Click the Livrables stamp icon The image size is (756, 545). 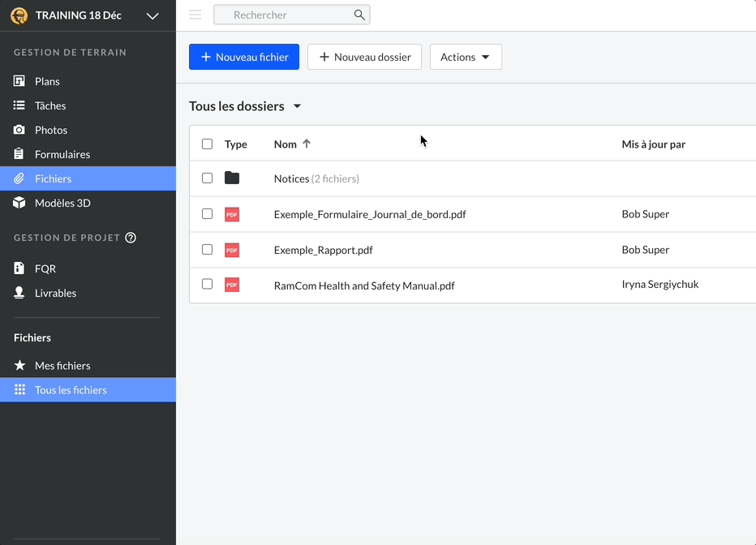click(19, 293)
